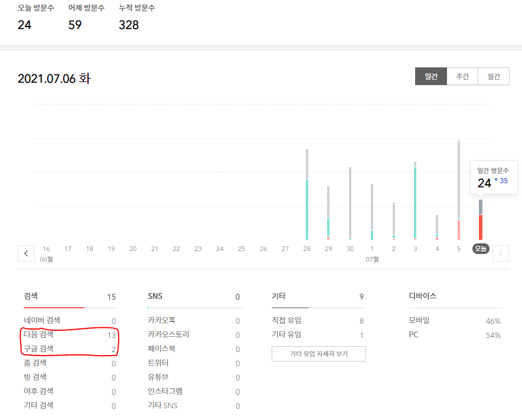Image resolution: width=522 pixels, height=420 pixels.
Task: Select the 오늘 date marker
Action: 481,249
